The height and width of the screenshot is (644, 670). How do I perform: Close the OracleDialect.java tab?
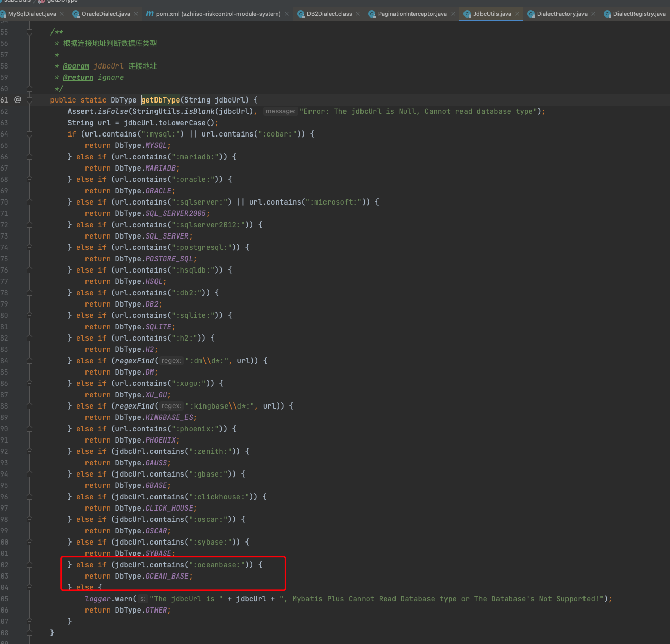point(136,14)
